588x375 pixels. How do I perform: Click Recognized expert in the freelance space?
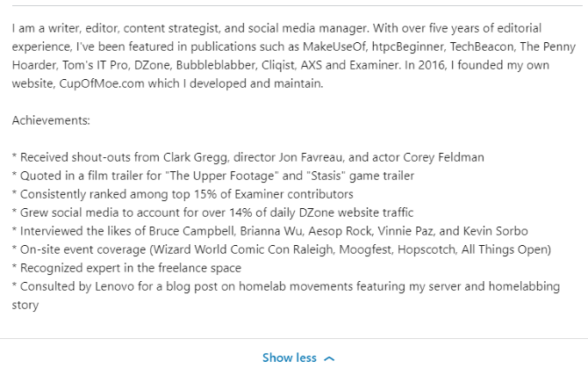point(126,268)
